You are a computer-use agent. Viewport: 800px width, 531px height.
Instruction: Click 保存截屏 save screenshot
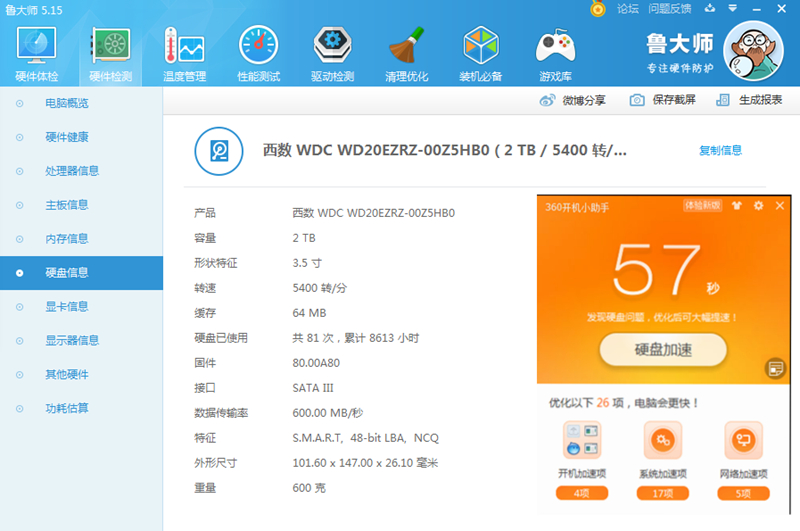(x=662, y=100)
